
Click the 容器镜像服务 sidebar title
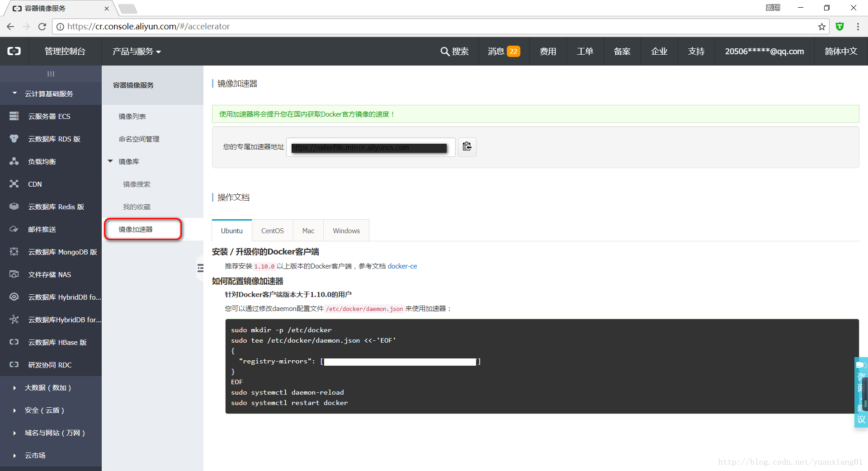pos(133,85)
